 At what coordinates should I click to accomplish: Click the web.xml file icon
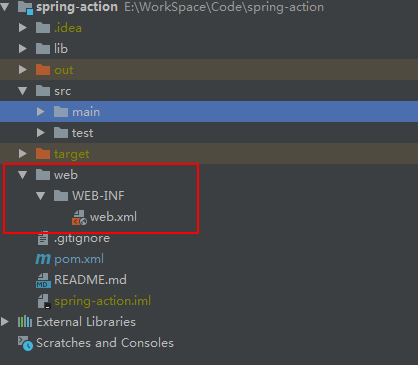click(79, 217)
